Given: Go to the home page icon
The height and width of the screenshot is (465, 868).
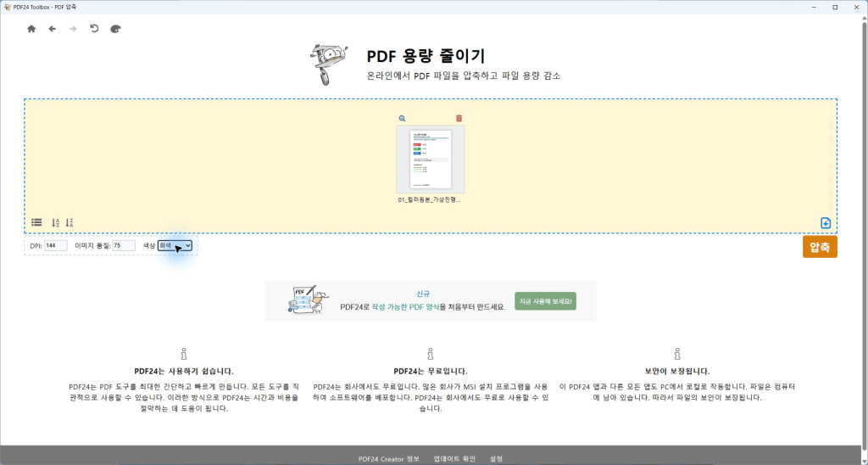Looking at the screenshot, I should pyautogui.click(x=31, y=29).
